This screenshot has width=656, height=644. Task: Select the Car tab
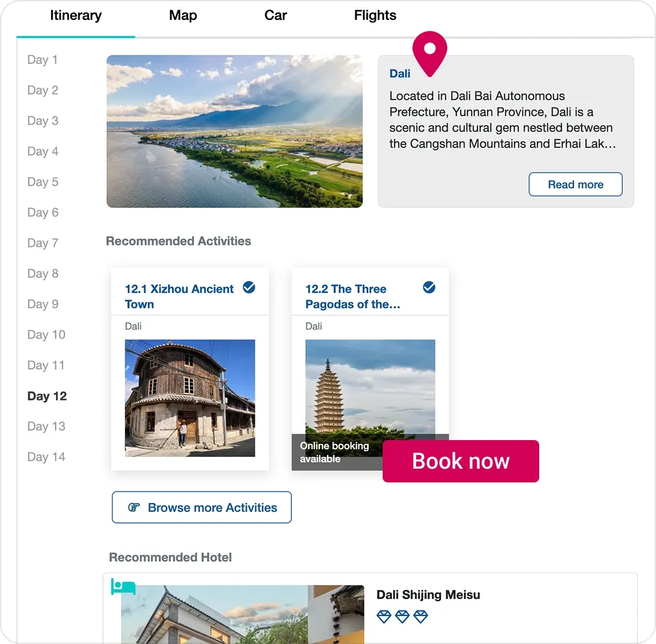tap(275, 16)
